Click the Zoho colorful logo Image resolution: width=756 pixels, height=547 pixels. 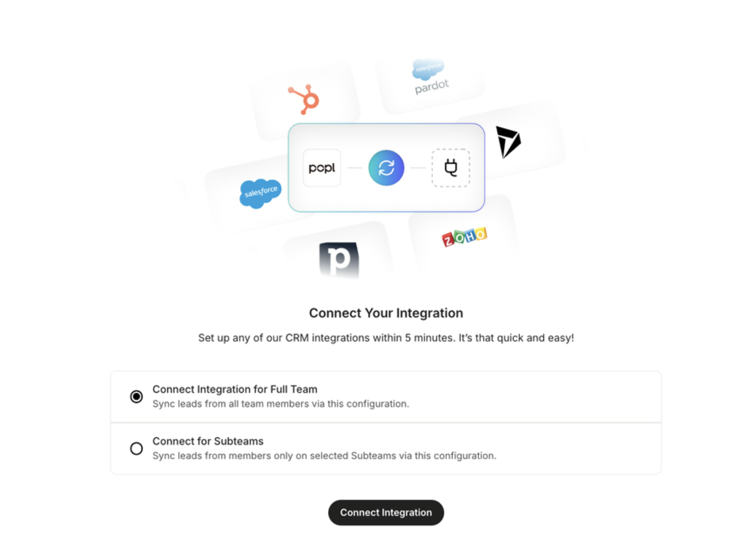pos(464,237)
